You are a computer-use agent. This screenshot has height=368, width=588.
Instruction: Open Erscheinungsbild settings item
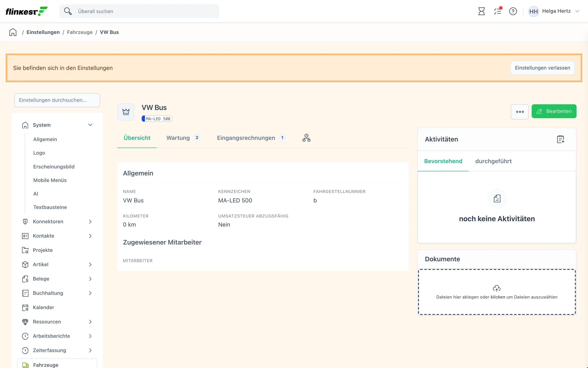pyautogui.click(x=54, y=167)
